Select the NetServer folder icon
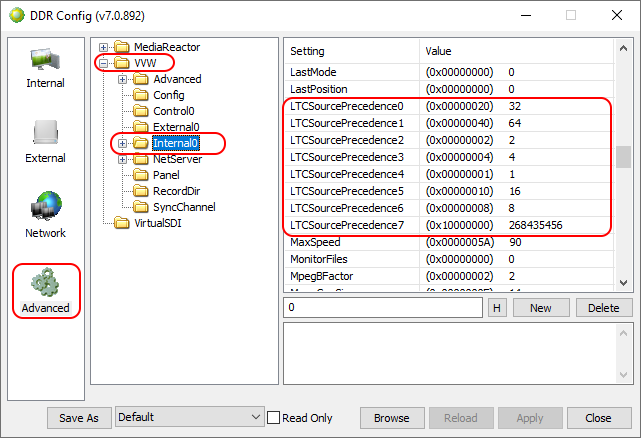Viewport: 641px width, 438px height. click(141, 159)
